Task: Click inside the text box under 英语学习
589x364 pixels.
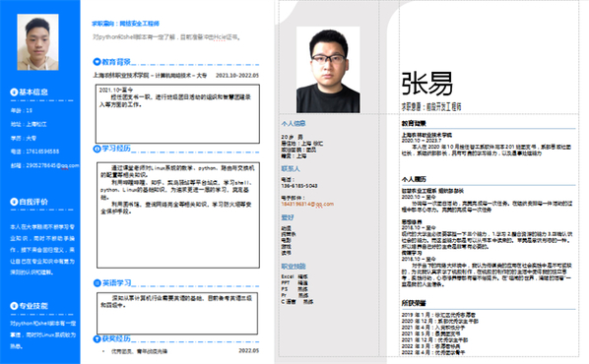Action: coord(177,314)
